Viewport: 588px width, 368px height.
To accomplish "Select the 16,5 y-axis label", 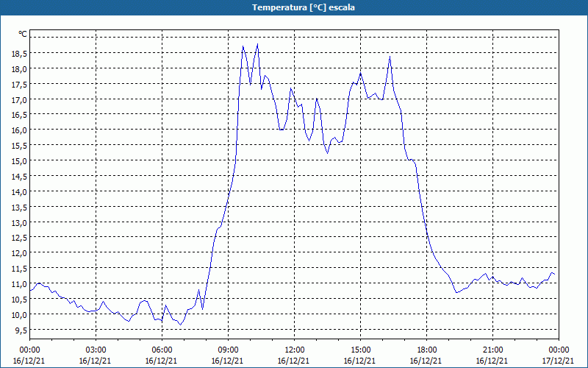I will click(20, 115).
